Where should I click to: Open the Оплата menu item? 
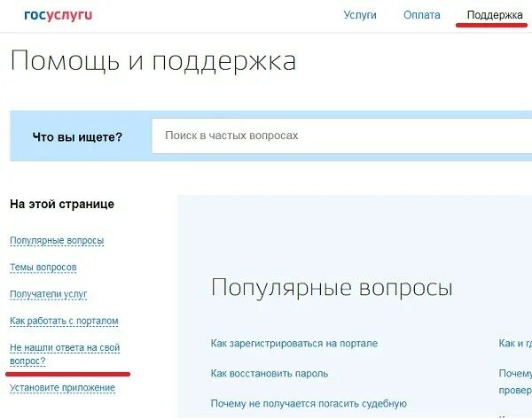421,15
